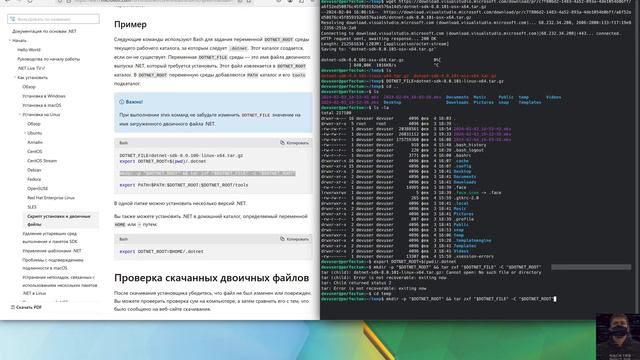Copy the 'export DOTNET_ROOT=$HOME/.dotnet' code block

click(294, 239)
